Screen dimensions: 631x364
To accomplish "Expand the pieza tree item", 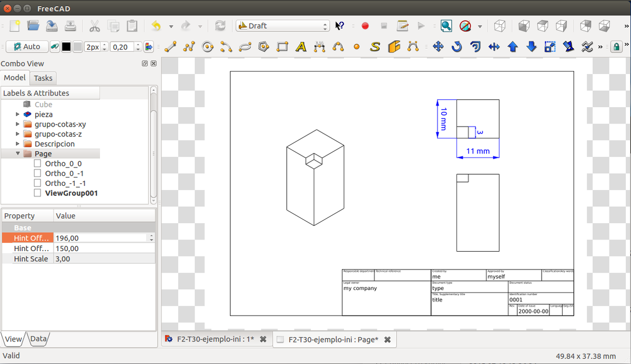I will point(18,114).
